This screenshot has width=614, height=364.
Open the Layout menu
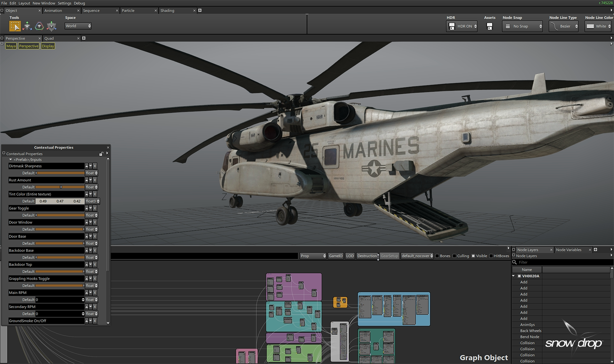click(x=24, y=3)
